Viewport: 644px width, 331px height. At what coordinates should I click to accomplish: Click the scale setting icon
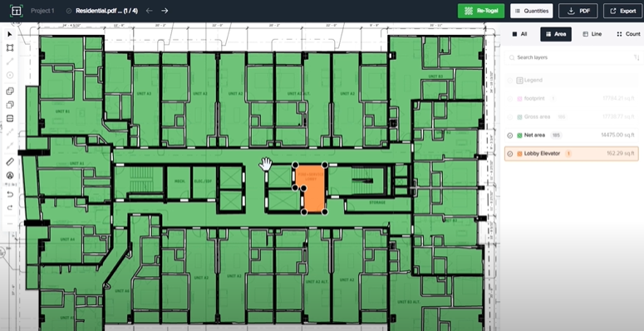10,175
